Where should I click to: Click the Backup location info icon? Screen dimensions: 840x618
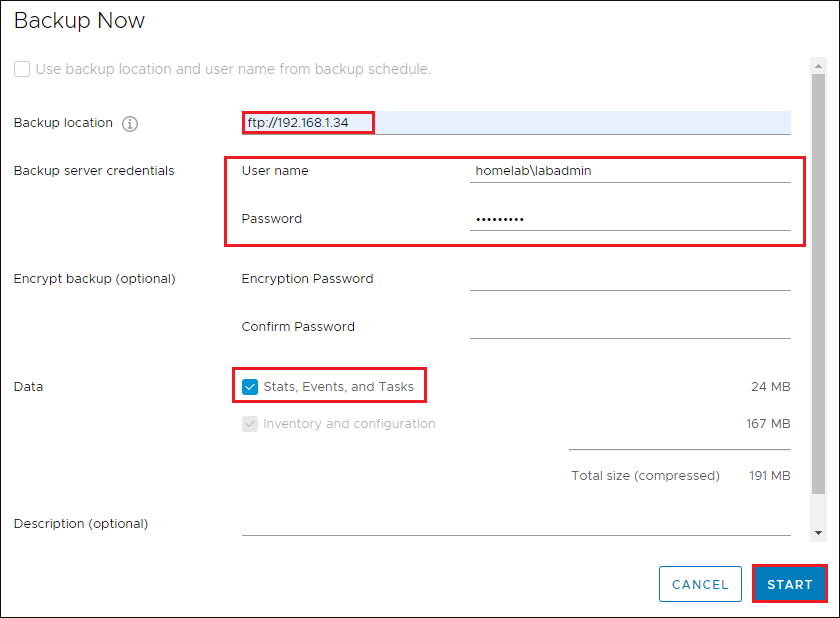[x=130, y=124]
